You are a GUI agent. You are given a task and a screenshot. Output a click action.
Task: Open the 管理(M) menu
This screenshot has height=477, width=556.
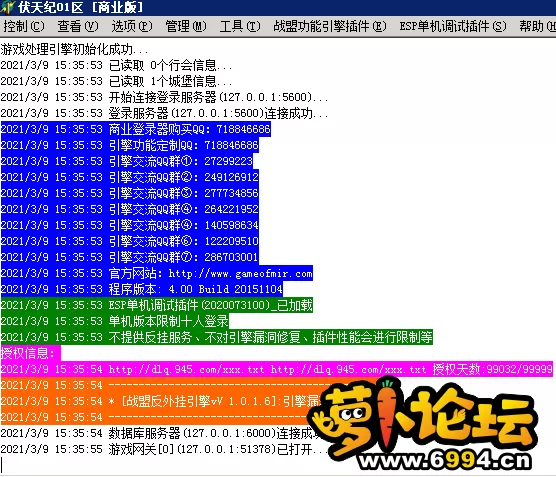point(186,26)
